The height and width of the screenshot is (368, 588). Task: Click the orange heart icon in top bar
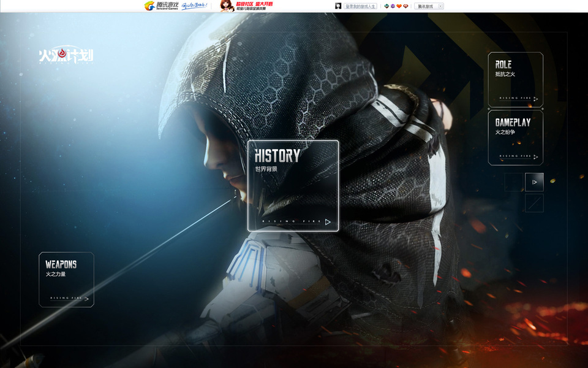point(399,6)
